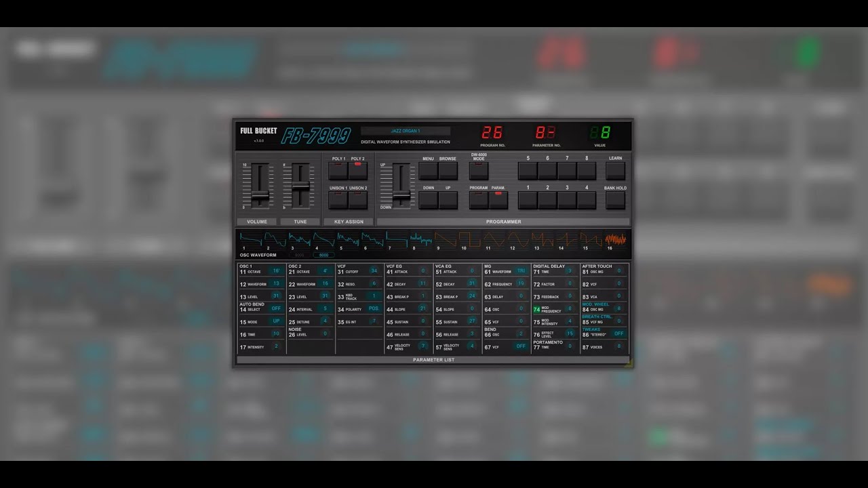Switch programmer to PROGRAM mode
868x488 pixels.
[x=479, y=200]
